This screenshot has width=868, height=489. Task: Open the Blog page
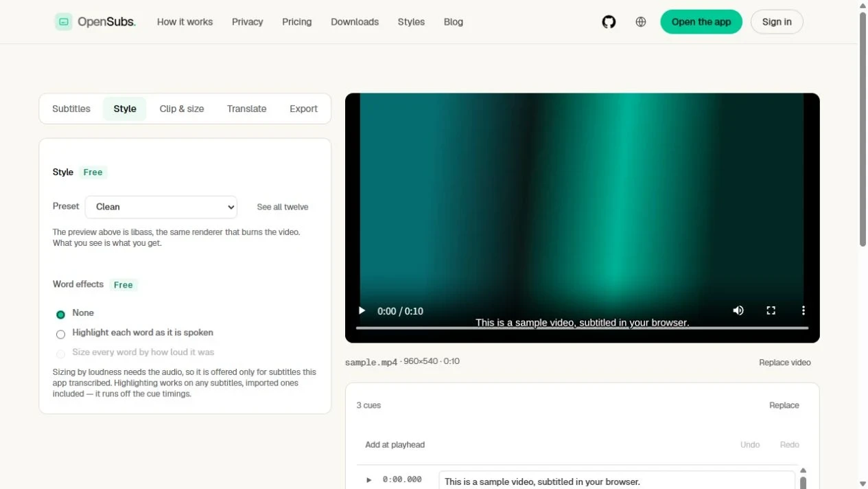pos(454,22)
